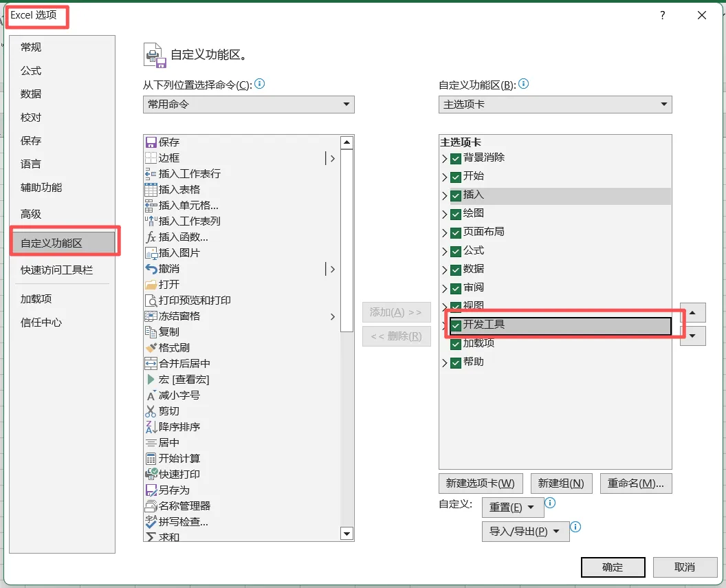Click the 取消 button
This screenshot has width=726, height=588.
[x=685, y=567]
